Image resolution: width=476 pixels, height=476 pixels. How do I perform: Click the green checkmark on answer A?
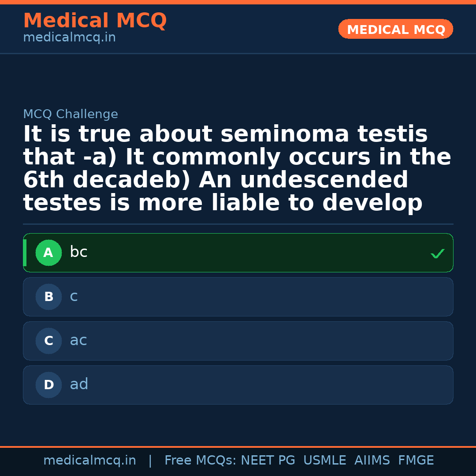pos(437,253)
